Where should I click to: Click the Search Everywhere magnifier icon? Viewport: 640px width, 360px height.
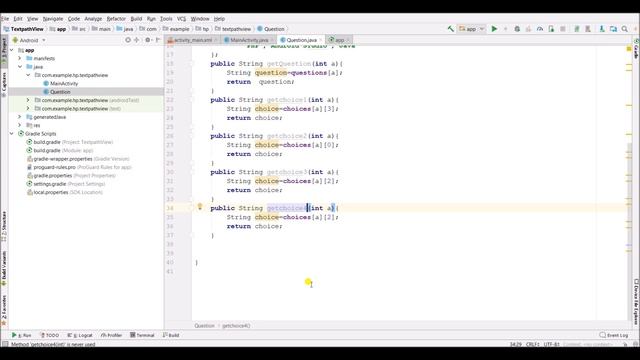(625, 29)
